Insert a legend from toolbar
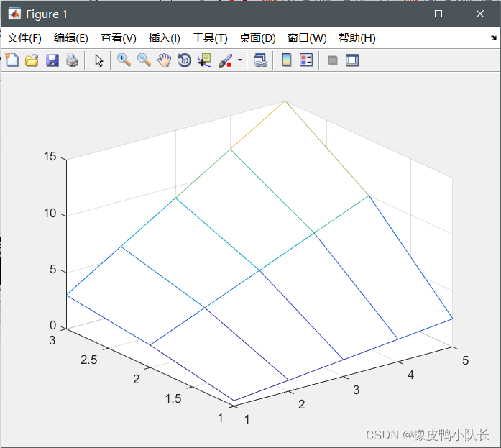The width and height of the screenshot is (501, 448). click(x=306, y=60)
